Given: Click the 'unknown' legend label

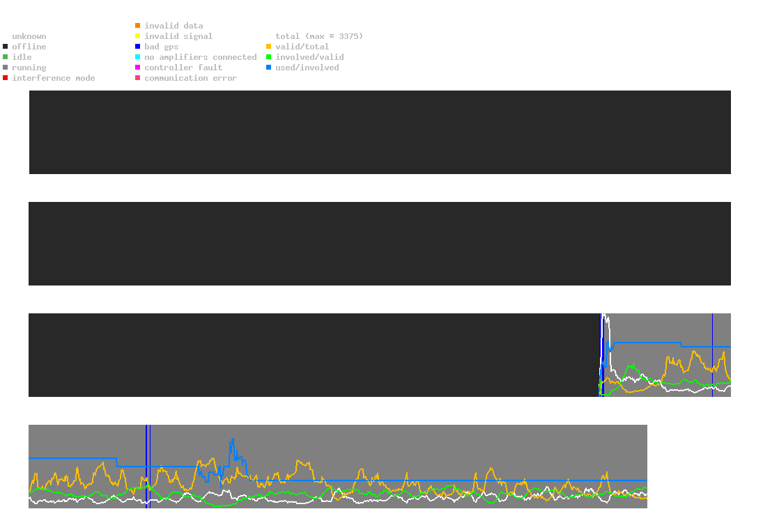Looking at the screenshot, I should click(x=29, y=36).
